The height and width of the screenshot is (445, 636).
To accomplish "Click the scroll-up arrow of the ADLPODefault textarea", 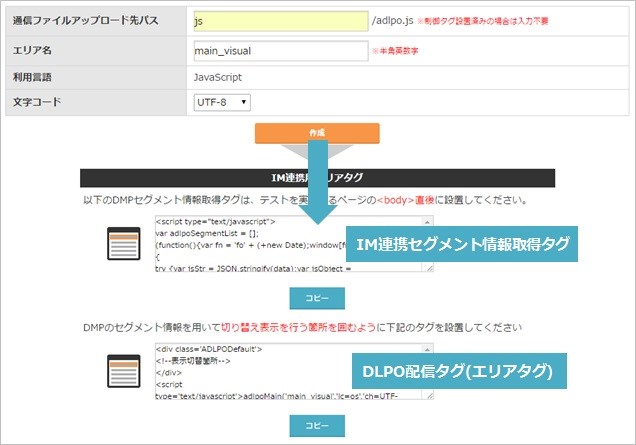I will pyautogui.click(x=427, y=349).
